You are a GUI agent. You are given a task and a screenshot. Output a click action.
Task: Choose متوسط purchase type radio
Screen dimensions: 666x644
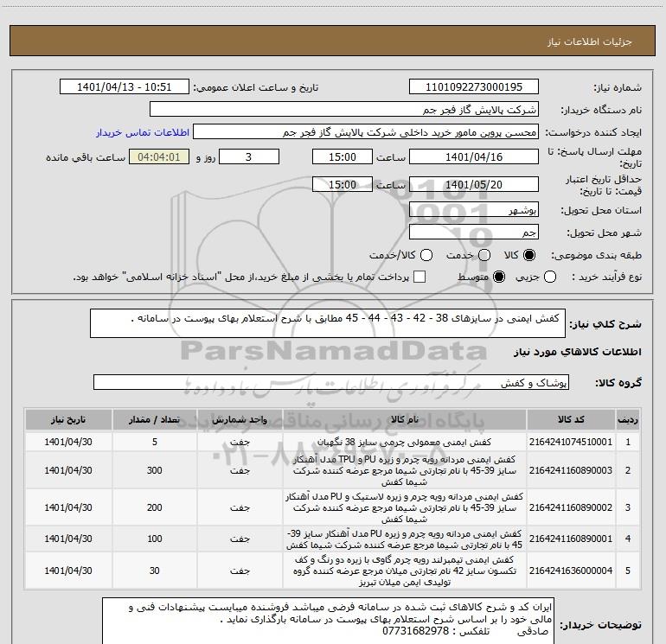499,277
